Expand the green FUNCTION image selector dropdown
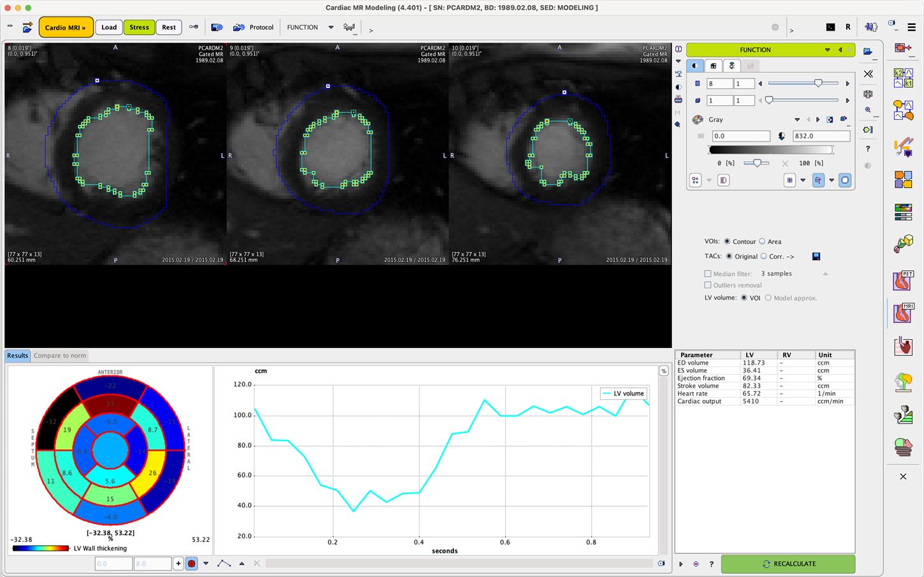Image resolution: width=924 pixels, height=577 pixels. (827, 50)
